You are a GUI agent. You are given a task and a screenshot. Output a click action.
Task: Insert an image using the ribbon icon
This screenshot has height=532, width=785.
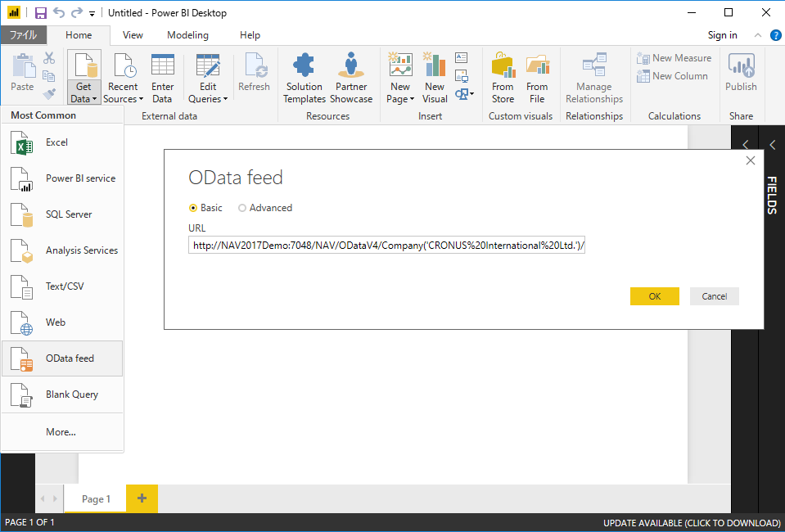tap(461, 75)
